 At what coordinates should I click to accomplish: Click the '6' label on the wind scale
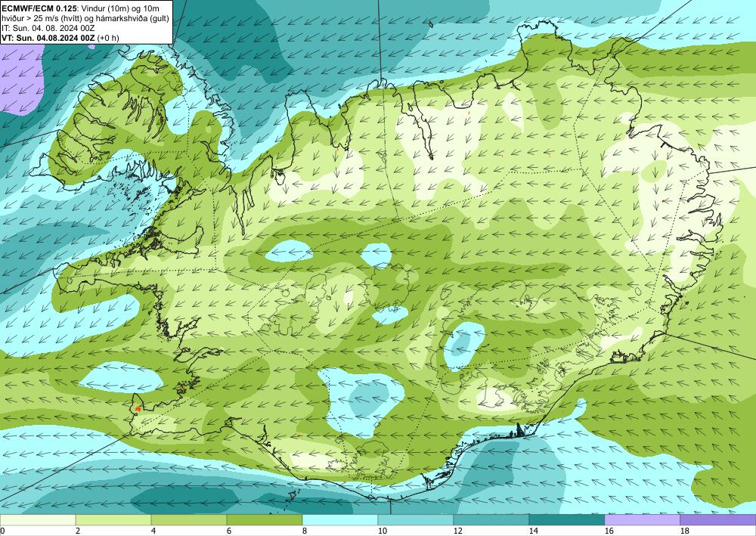[229, 531]
